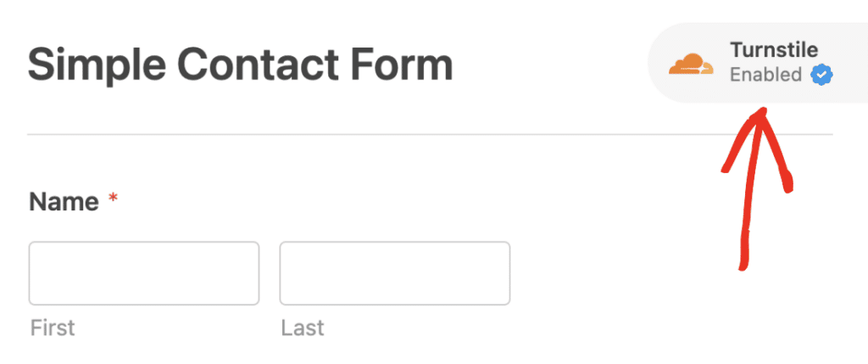This screenshot has width=868, height=364.
Task: Click the left border of the First input
Action: (30, 273)
